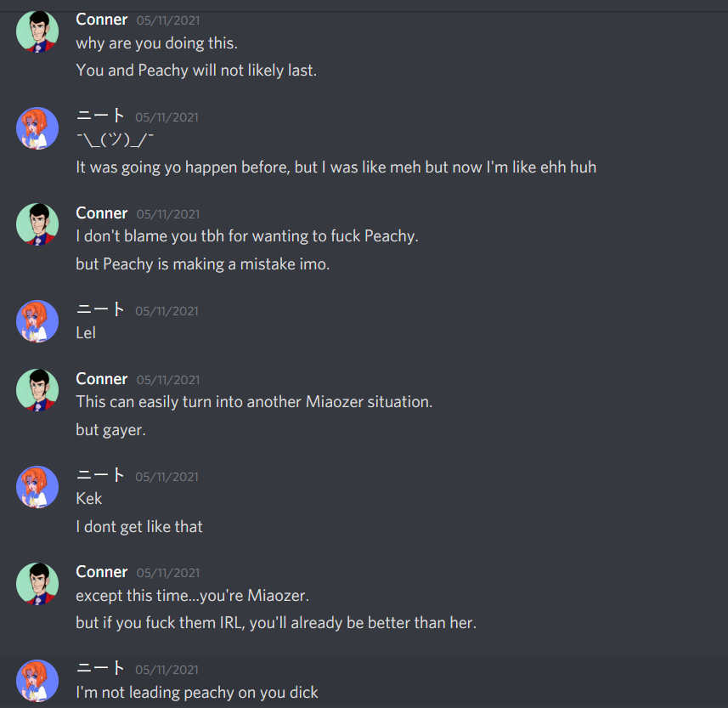Click the timestamp next to ニート above "Lel"
This screenshot has width=728, height=708.
pyautogui.click(x=166, y=311)
